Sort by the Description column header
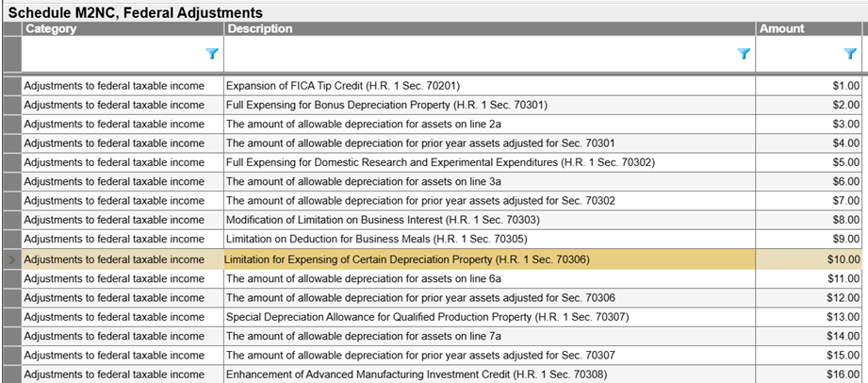This screenshot has height=383, width=868. click(489, 29)
